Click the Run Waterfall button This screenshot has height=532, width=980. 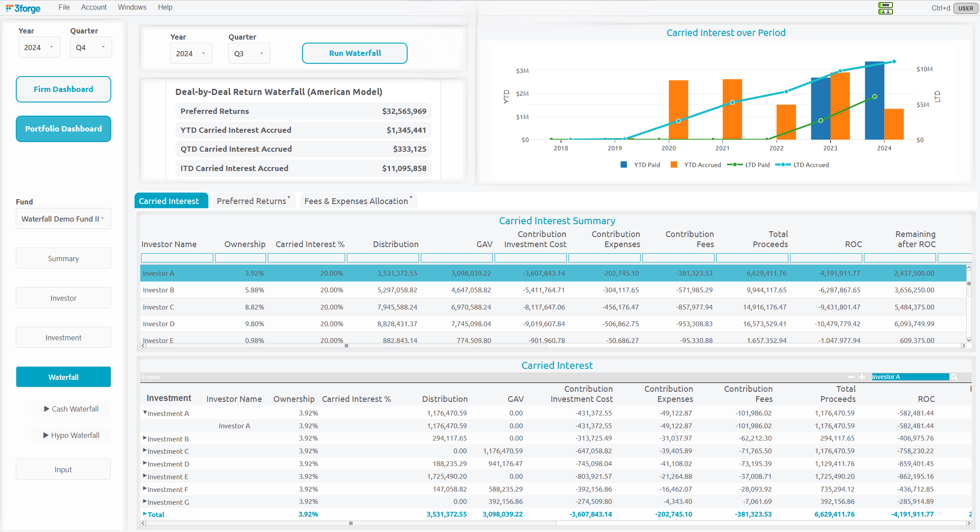(354, 53)
